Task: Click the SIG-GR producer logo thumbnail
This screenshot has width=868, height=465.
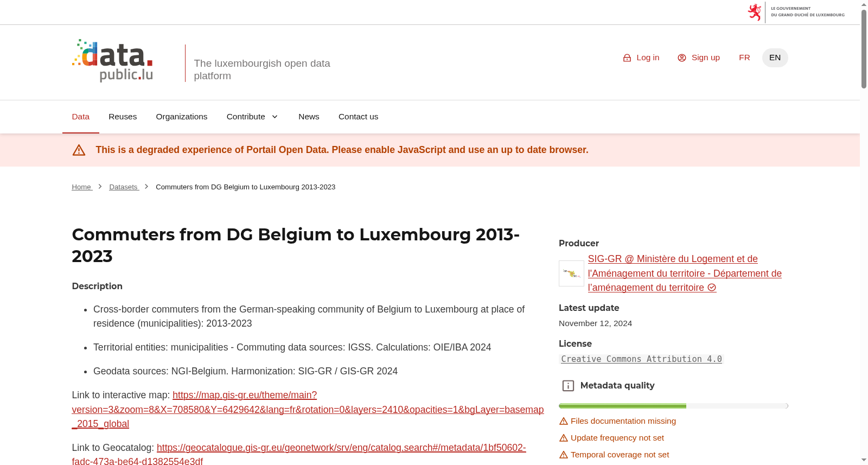Action: pos(571,273)
